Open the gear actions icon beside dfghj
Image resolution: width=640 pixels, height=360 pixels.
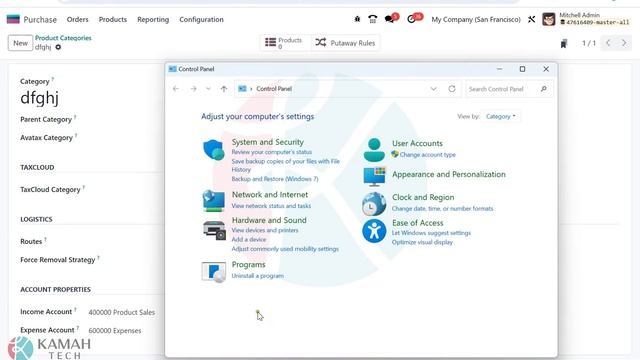(x=58, y=47)
